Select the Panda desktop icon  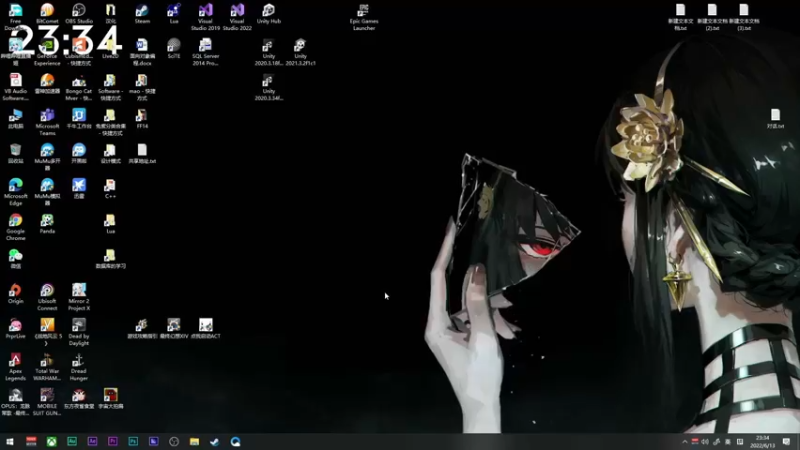(47, 224)
